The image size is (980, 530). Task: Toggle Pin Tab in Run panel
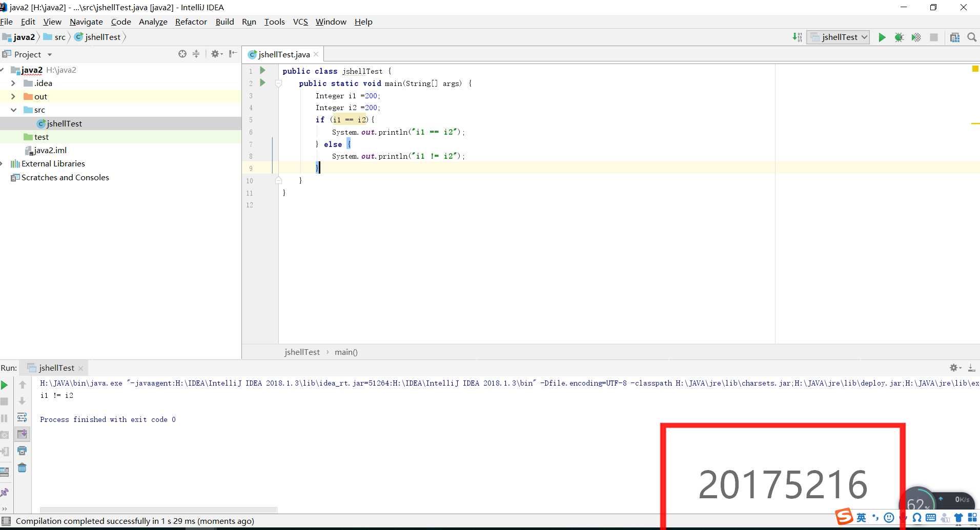pyautogui.click(x=5, y=492)
